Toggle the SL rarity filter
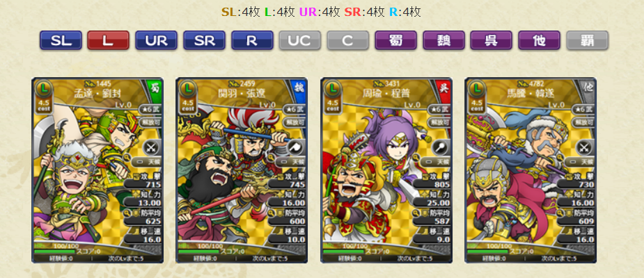The width and height of the screenshot is (644, 278). (x=61, y=40)
